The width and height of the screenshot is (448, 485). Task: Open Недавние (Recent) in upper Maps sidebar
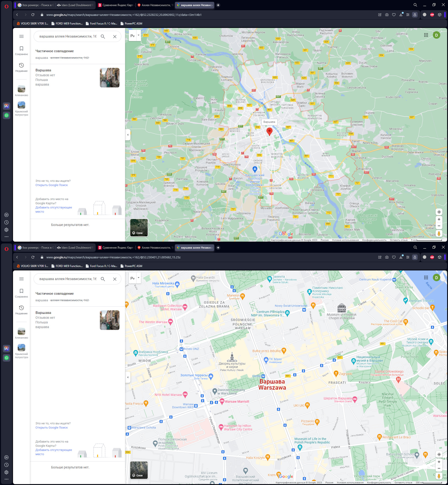click(21, 67)
